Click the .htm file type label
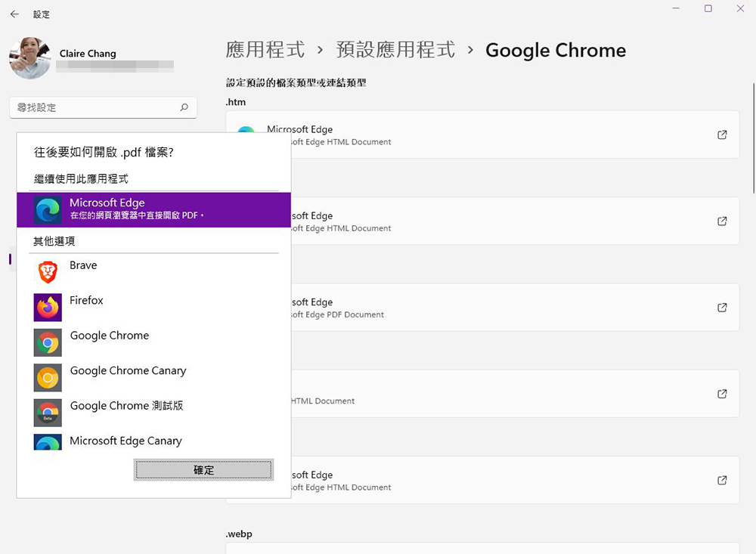The width and height of the screenshot is (756, 554). click(x=236, y=102)
